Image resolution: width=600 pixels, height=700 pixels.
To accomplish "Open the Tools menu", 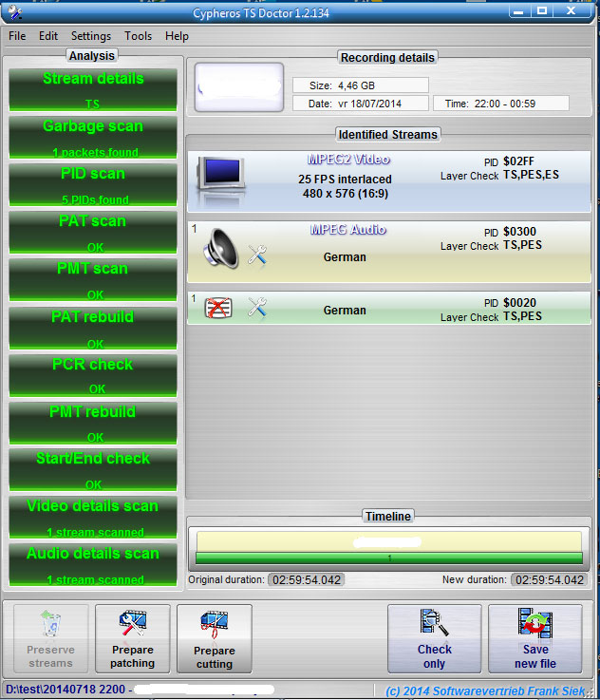I will pyautogui.click(x=138, y=36).
